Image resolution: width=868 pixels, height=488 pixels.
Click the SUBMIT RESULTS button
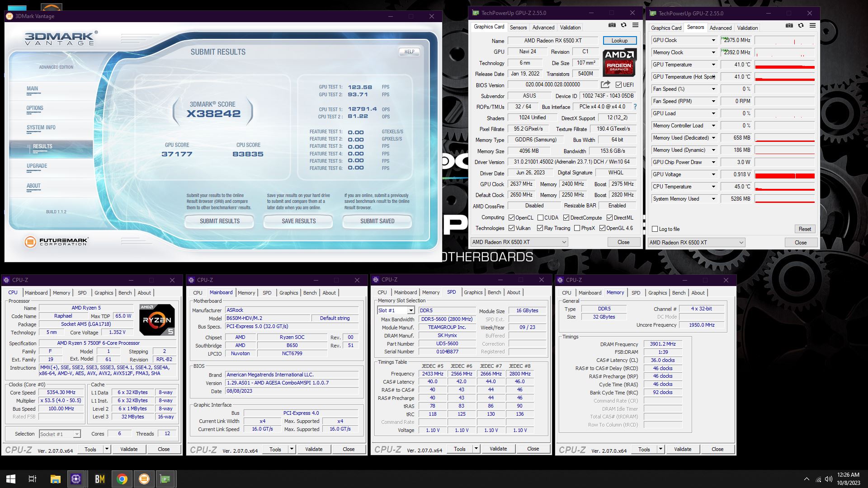pyautogui.click(x=220, y=221)
